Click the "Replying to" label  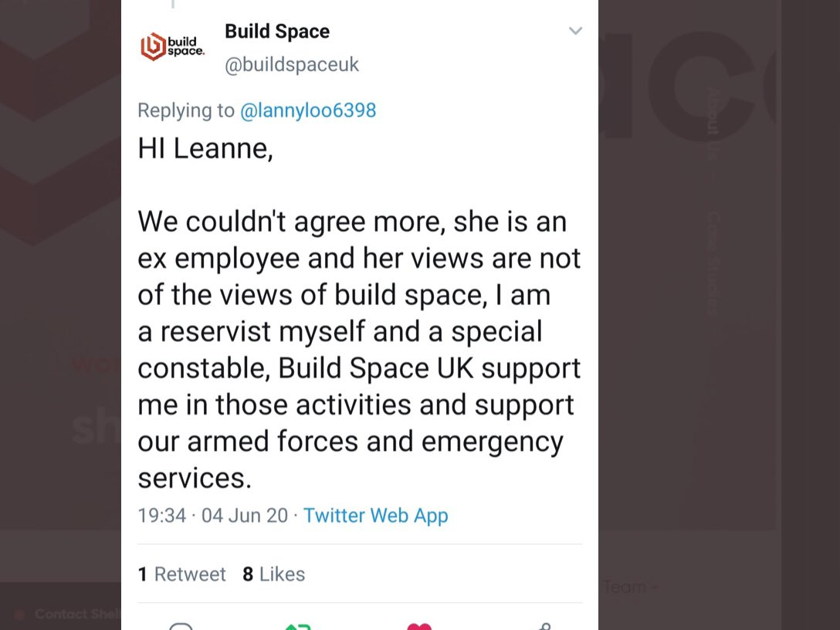186,110
